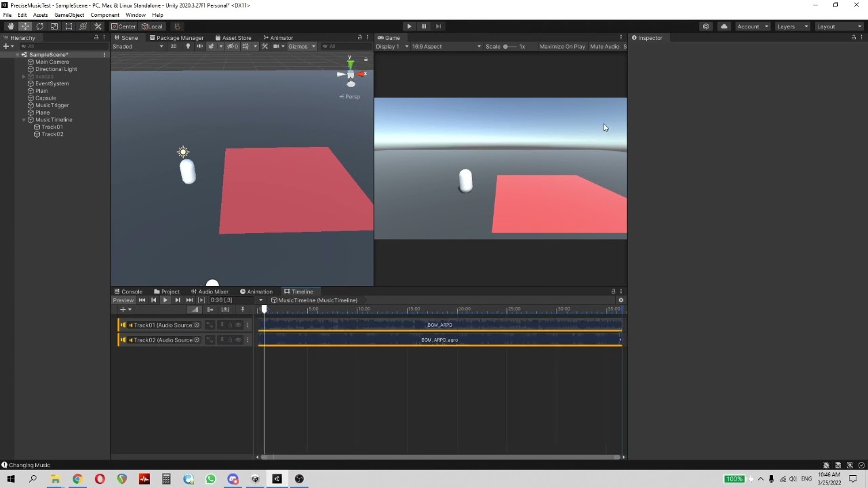Open the Display 1 dropdown in Game view
The image size is (868, 488).
click(392, 47)
